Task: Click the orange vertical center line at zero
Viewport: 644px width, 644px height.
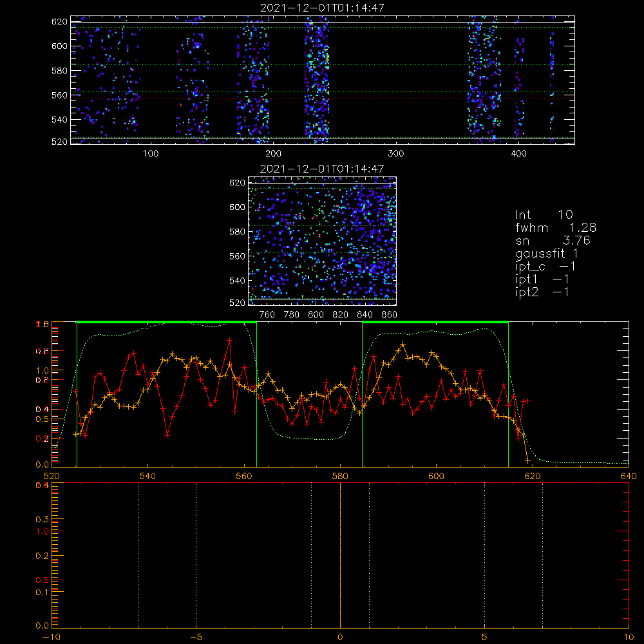Action: pos(340,554)
